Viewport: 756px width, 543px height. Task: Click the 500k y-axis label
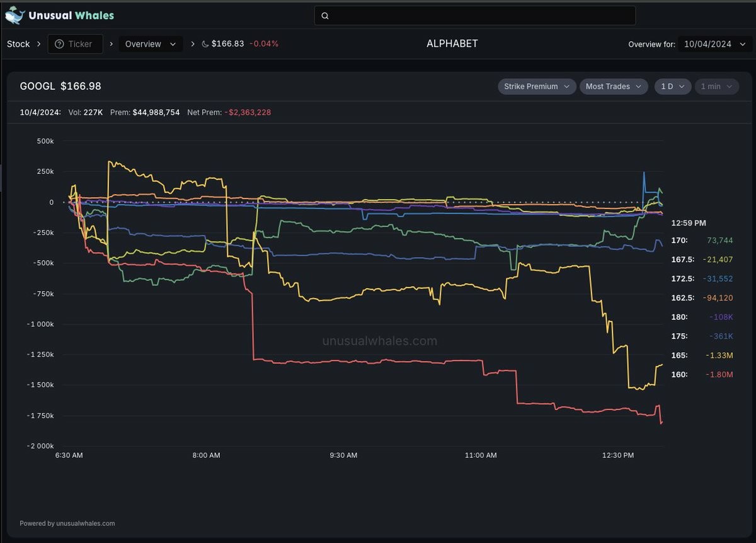click(x=46, y=141)
